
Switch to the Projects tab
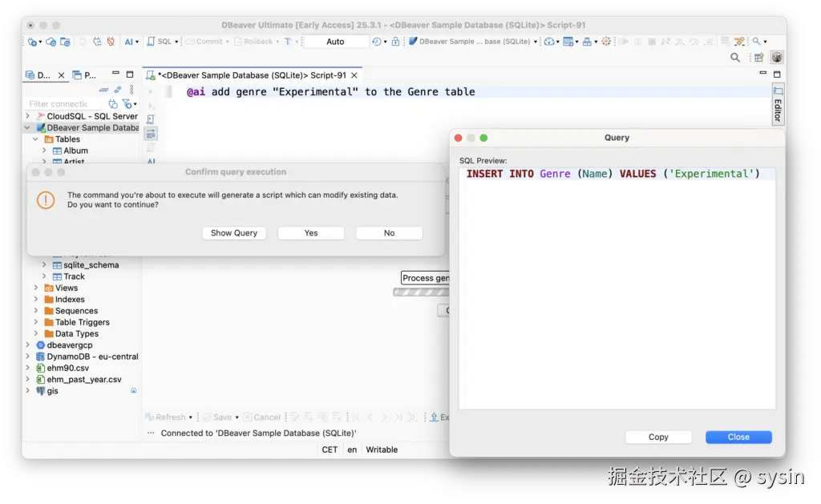pos(84,75)
